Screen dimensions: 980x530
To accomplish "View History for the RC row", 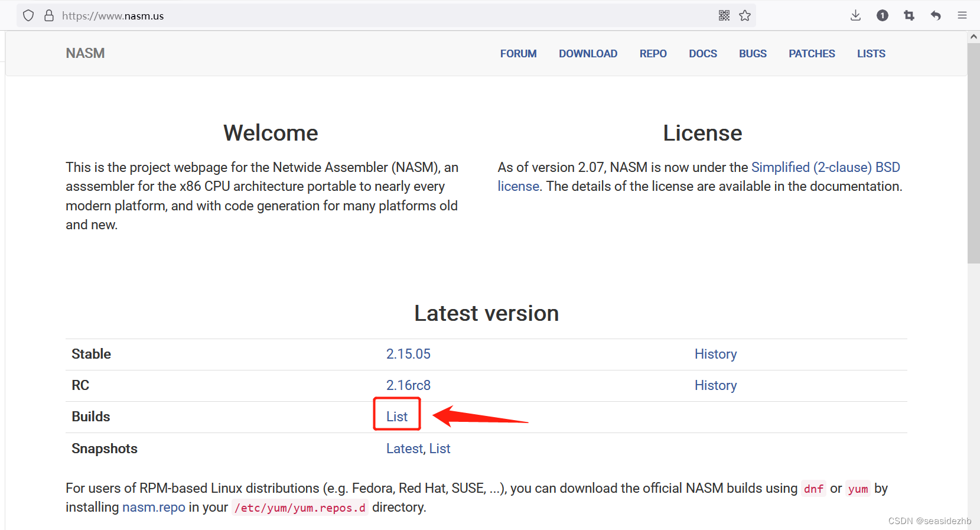I will click(x=715, y=385).
